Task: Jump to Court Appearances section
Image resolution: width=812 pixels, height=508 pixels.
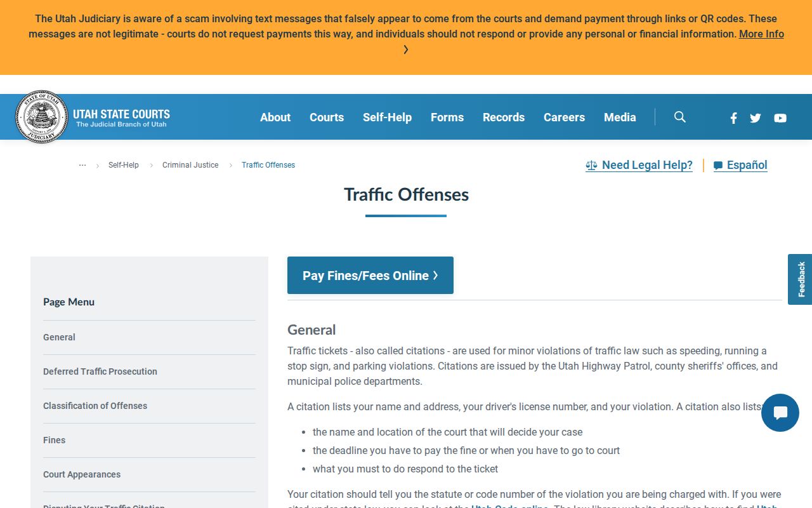Action: [82, 474]
